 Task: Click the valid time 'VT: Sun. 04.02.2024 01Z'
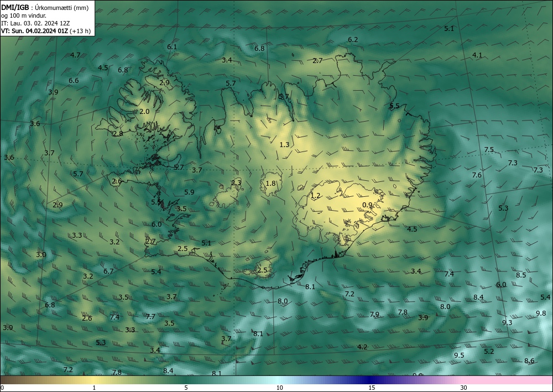click(34, 31)
